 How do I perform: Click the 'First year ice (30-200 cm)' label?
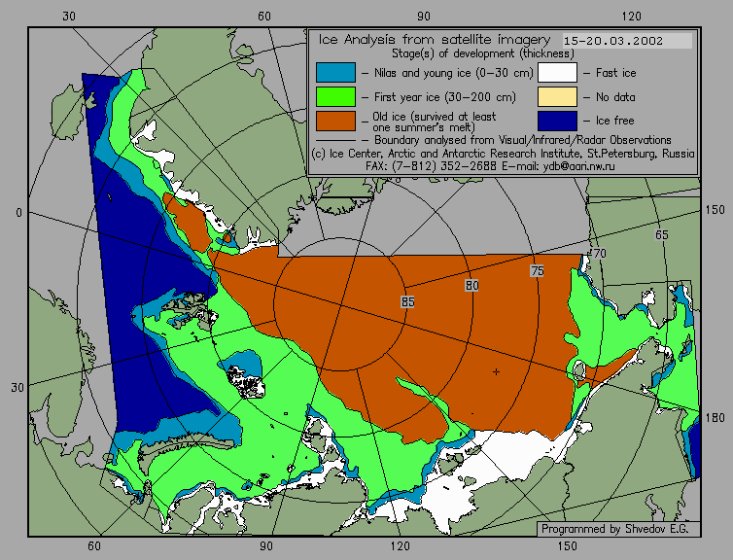pos(445,97)
